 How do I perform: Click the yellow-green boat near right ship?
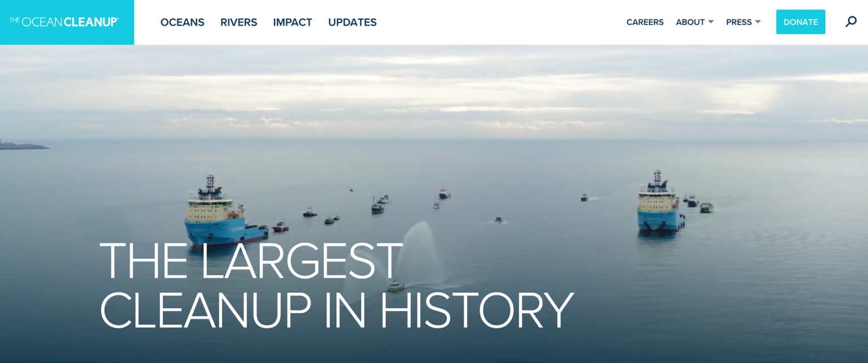[706, 208]
